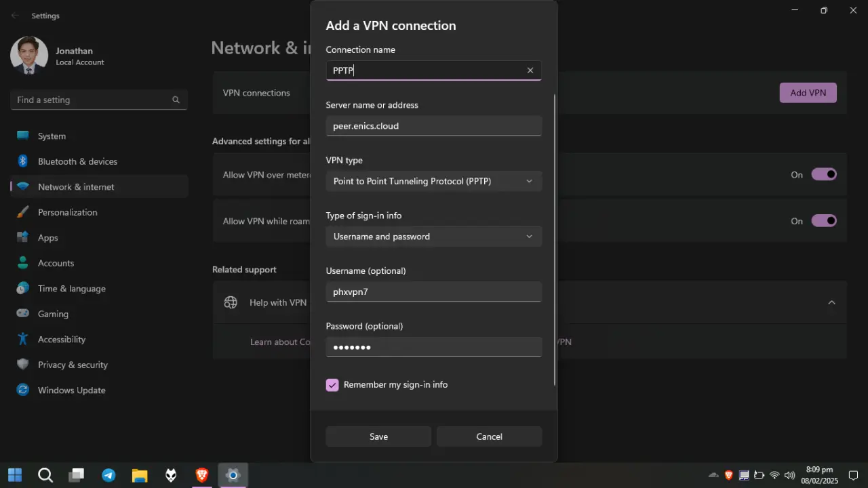This screenshot has height=488, width=868.
Task: Open the volume speaker tray icon
Action: coord(789,475)
